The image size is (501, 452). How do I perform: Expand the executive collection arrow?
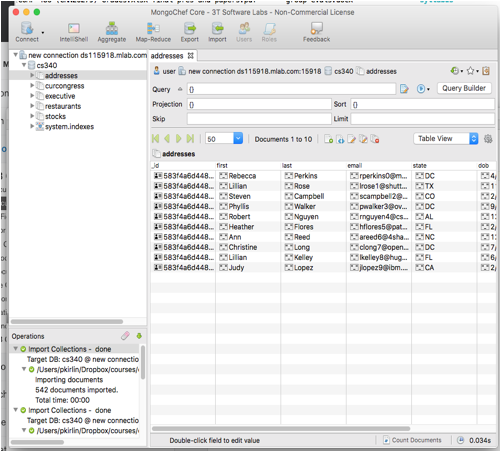[32, 96]
